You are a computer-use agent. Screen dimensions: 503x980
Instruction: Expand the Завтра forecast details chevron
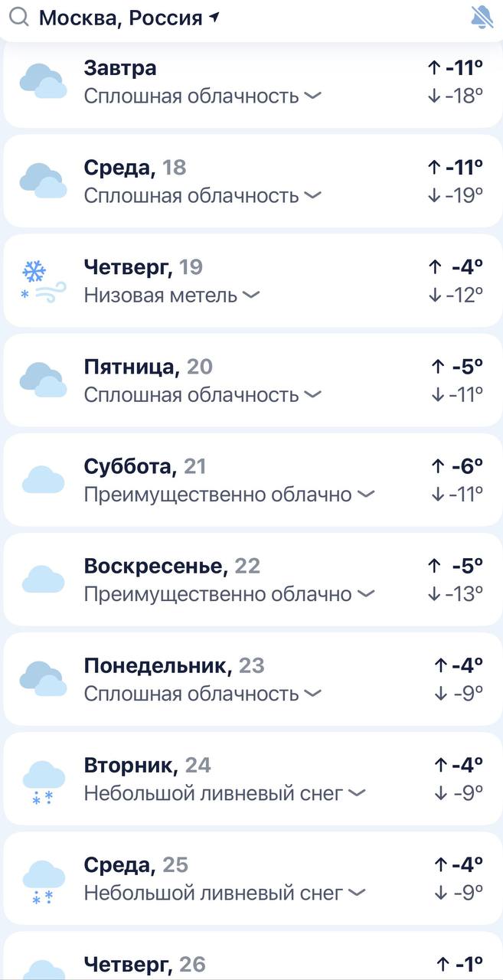[312, 96]
